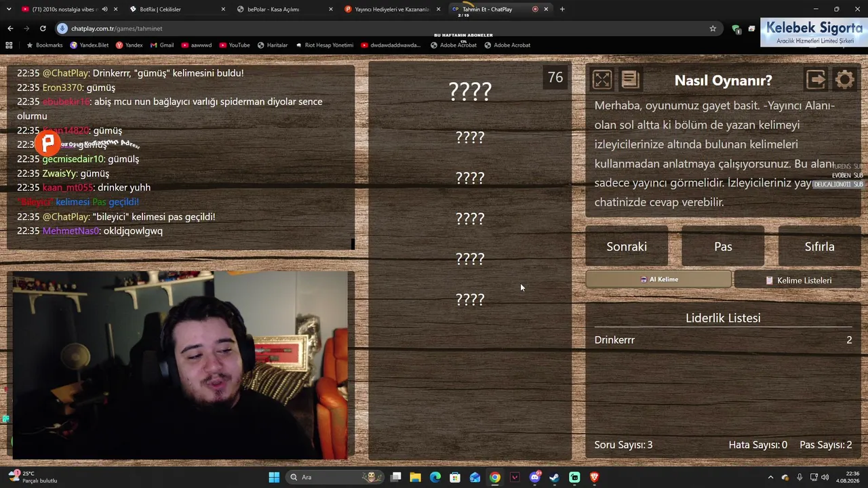868x488 pixels.
Task: Launch Microsoft Edge from the taskbar
Action: click(435, 477)
